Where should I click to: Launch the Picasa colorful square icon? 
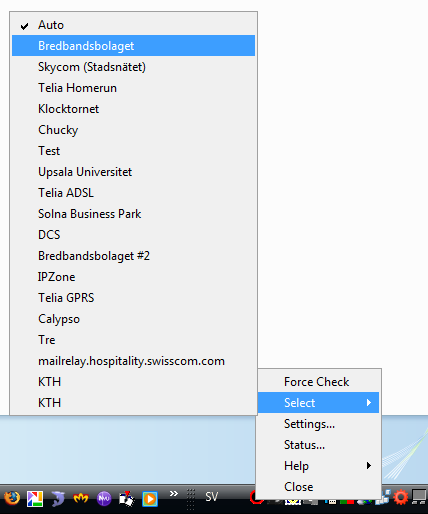[35, 499]
